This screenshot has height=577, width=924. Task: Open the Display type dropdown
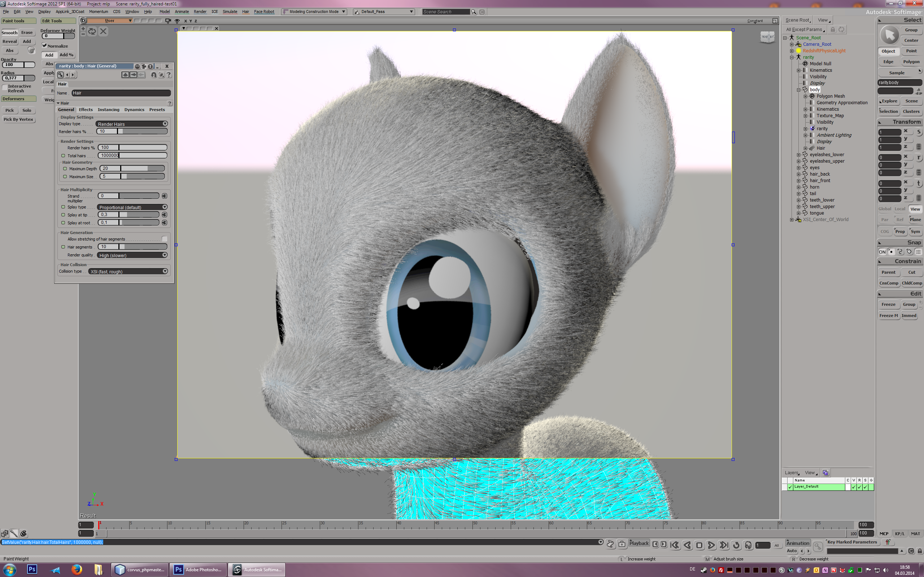pos(132,124)
